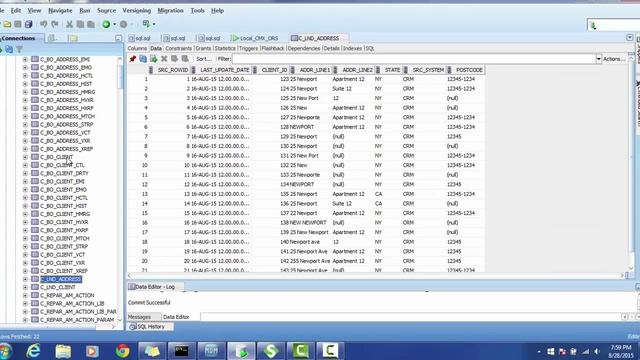The width and height of the screenshot is (640, 360).
Task: Click the Paste toolbar icon
Action: click(91, 24)
